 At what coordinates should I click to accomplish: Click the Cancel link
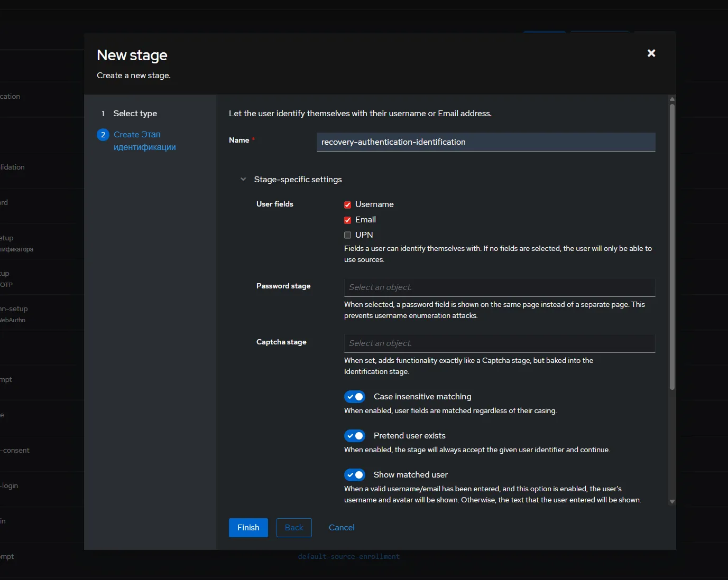pos(342,528)
